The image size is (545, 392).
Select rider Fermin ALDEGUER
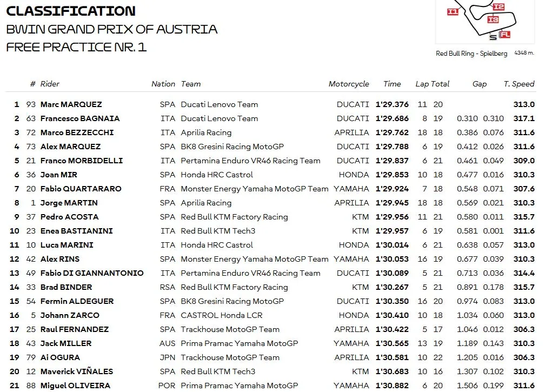coord(77,301)
